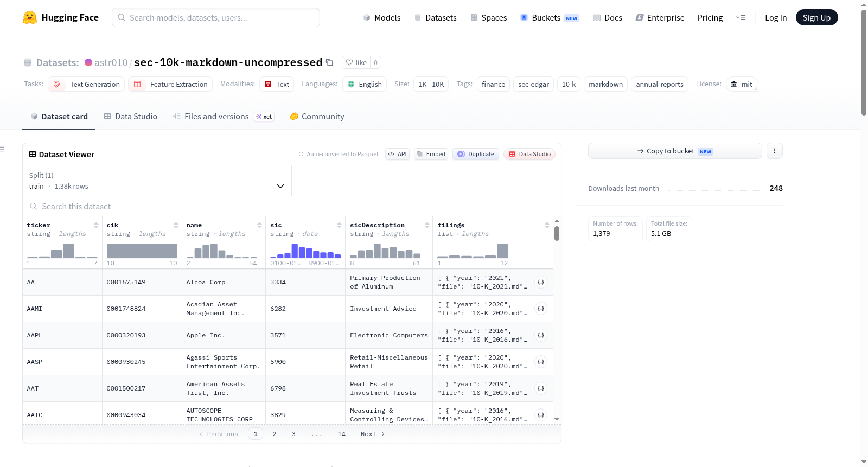868x467 pixels.
Task: Open the Models menu item
Action: 382,17
